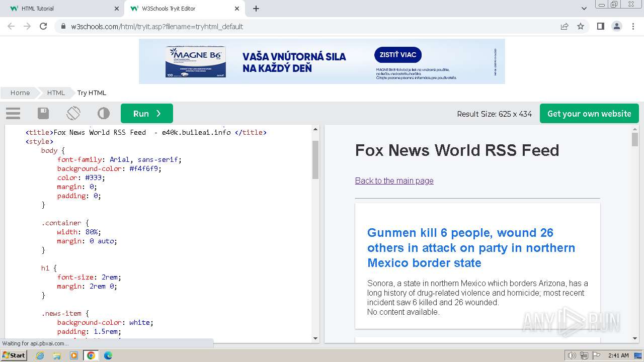Open the Windows Start button

click(x=14, y=355)
